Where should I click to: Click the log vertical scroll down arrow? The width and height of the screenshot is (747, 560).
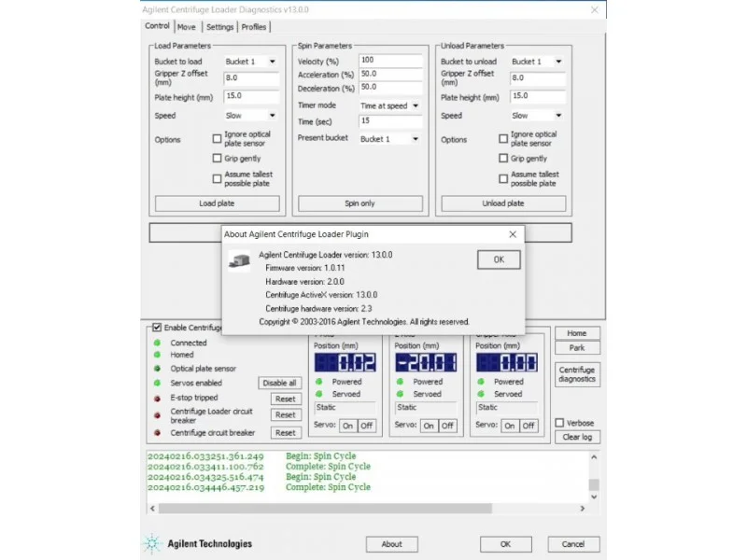[594, 497]
